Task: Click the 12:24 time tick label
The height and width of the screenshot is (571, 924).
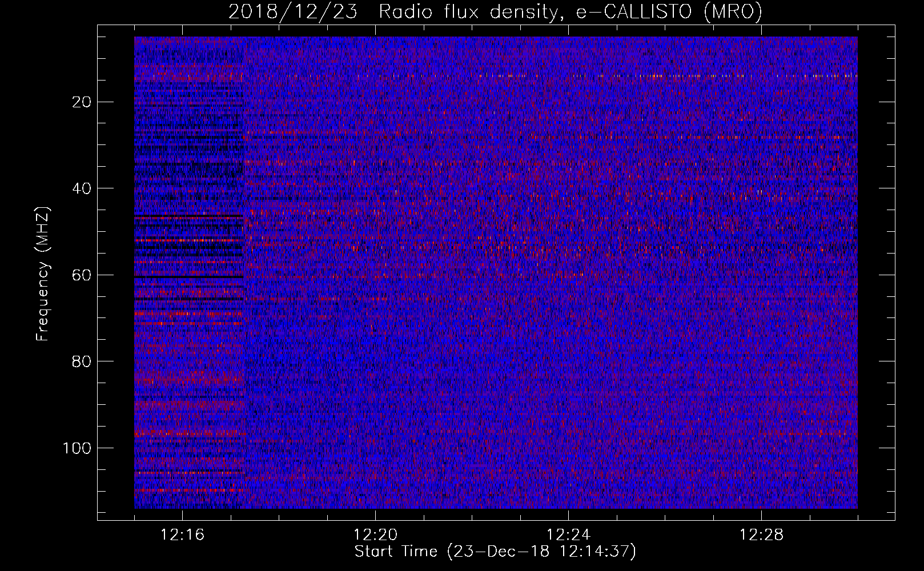Action: coord(568,535)
